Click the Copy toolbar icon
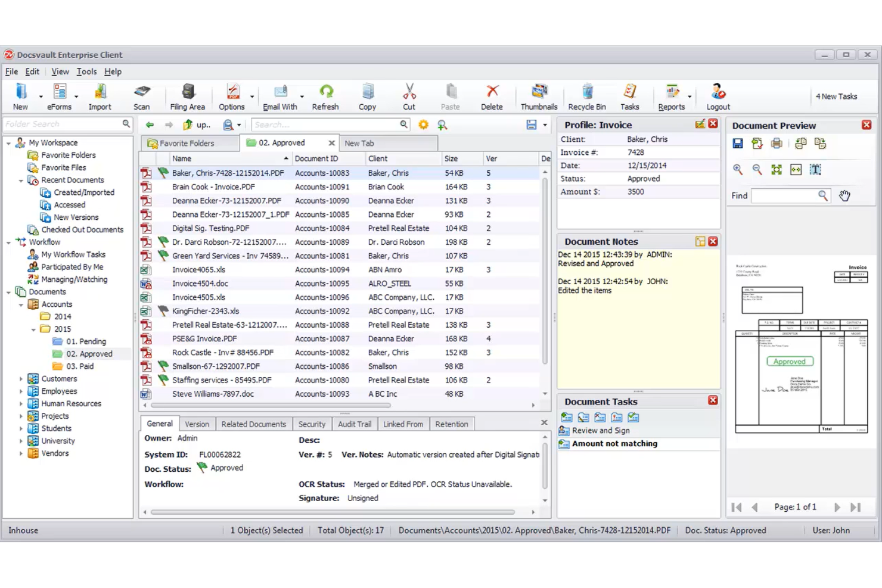Screen dimensions: 882x588 [367, 97]
